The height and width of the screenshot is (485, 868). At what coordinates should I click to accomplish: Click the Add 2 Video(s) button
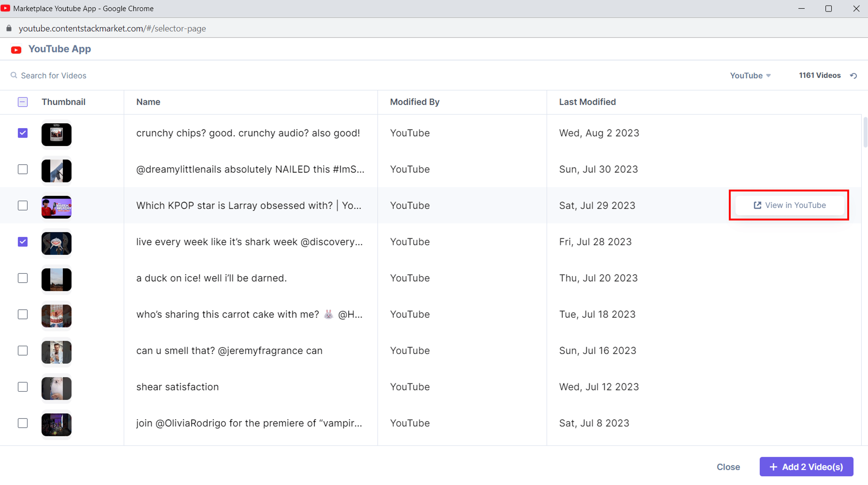click(806, 467)
